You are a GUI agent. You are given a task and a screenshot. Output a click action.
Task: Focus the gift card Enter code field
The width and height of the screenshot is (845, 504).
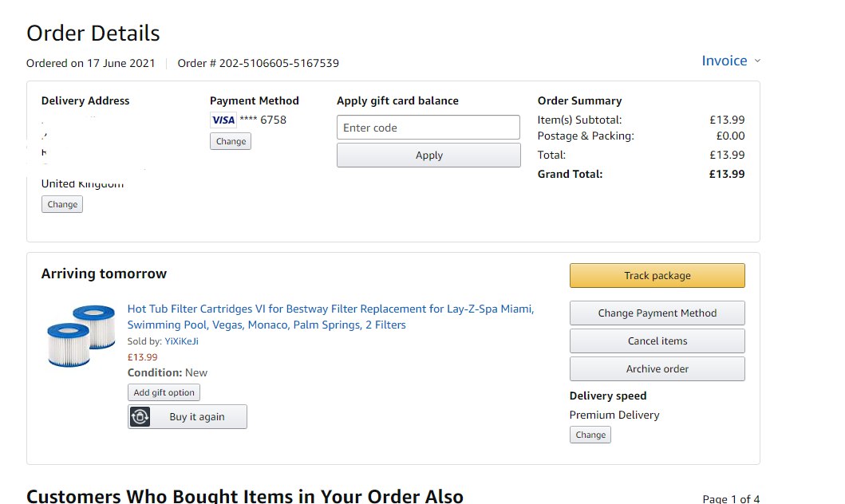(428, 128)
